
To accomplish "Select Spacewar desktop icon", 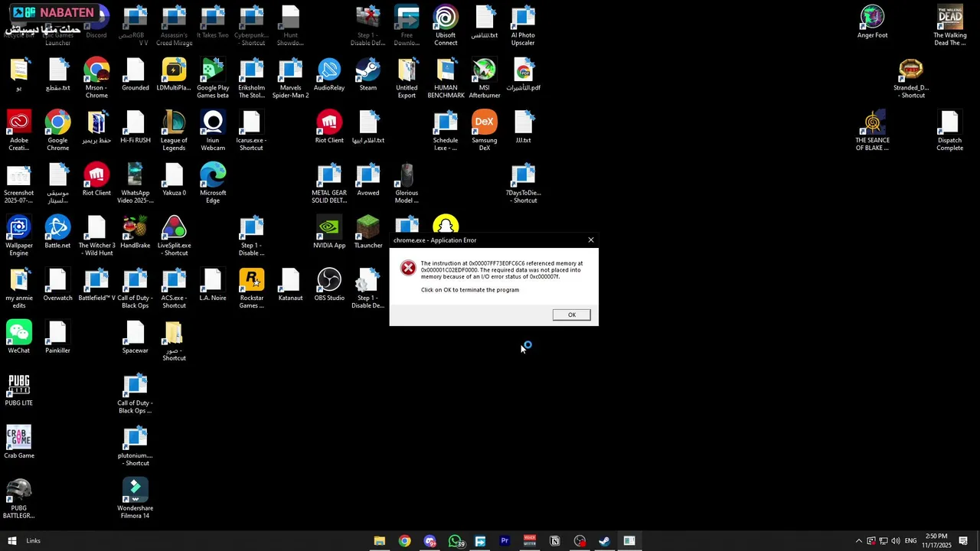I will coord(136,337).
